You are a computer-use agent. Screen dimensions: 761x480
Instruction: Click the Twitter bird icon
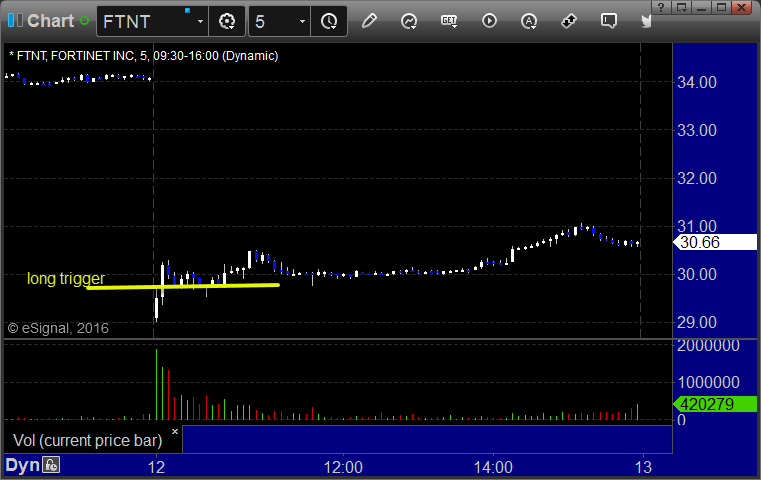click(x=646, y=21)
